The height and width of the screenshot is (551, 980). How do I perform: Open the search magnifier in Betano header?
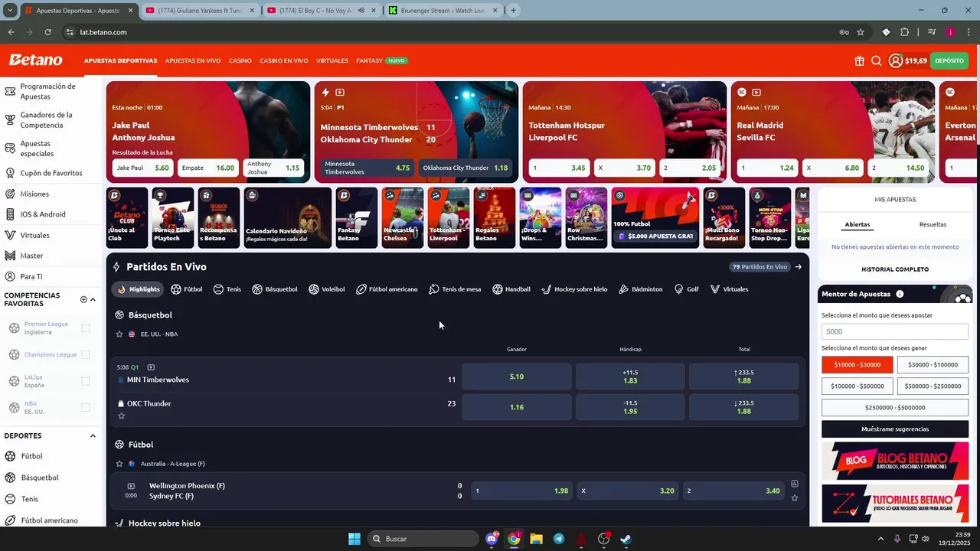click(x=876, y=60)
